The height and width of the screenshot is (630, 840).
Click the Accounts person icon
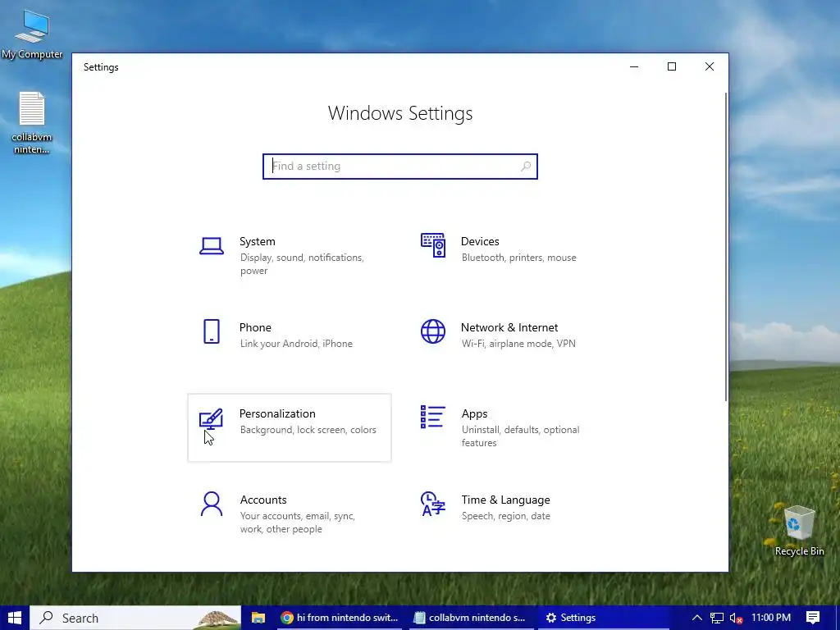pos(212,504)
